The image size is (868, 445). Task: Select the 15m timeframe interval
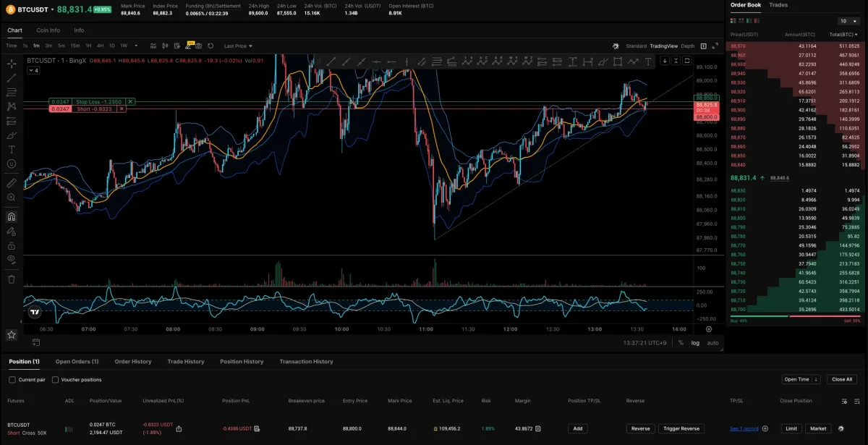click(x=75, y=46)
